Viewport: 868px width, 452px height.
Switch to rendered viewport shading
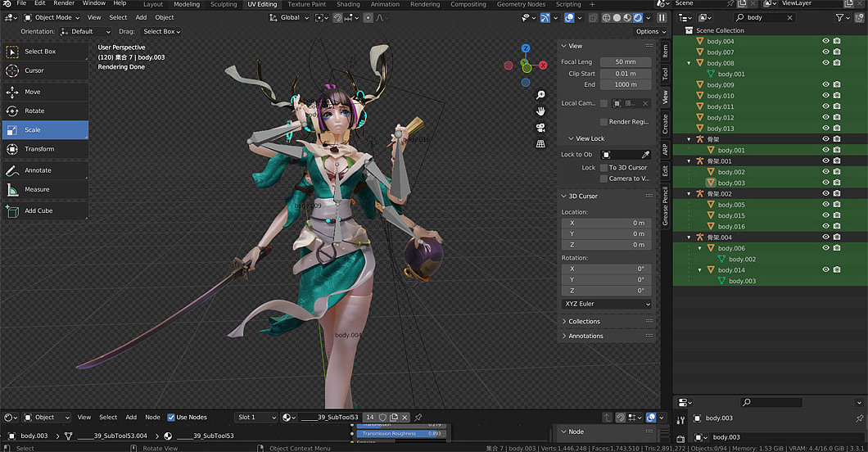click(x=638, y=18)
